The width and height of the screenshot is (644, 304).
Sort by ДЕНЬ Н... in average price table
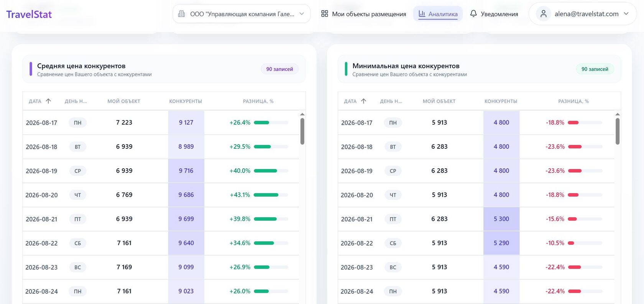pos(76,101)
